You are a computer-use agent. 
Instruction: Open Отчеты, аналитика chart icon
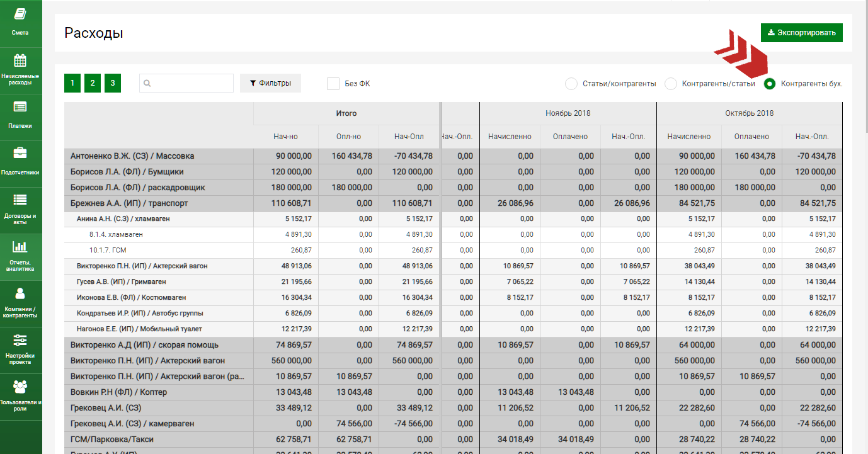click(20, 246)
